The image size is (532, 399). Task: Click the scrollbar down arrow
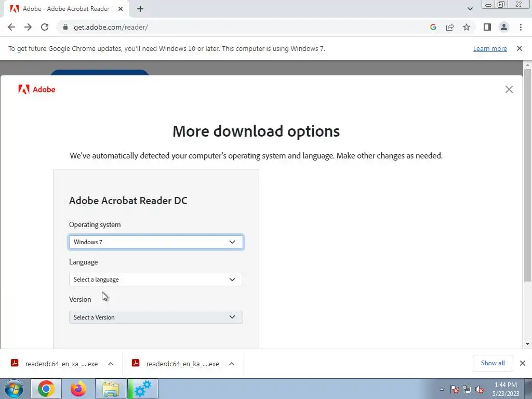pyautogui.click(x=527, y=344)
